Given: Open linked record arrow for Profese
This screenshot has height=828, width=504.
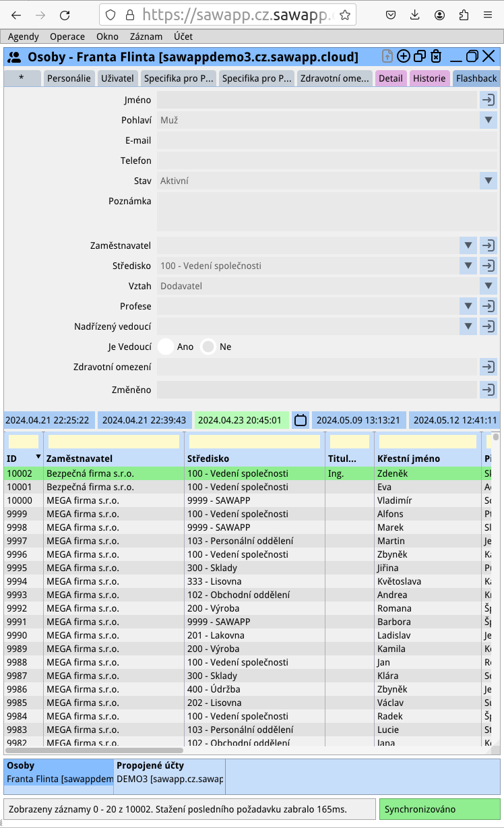Looking at the screenshot, I should (x=488, y=306).
